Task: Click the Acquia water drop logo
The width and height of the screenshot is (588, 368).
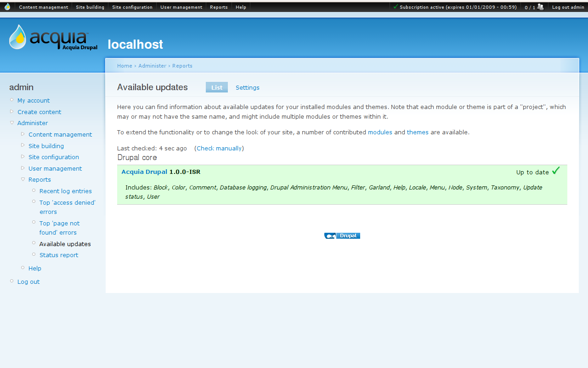Action: 17,36
